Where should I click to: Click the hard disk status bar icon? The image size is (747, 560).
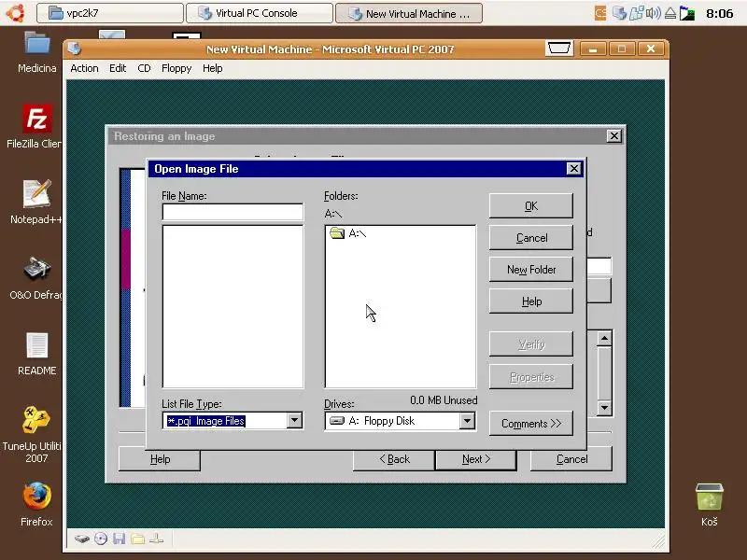coord(82,539)
